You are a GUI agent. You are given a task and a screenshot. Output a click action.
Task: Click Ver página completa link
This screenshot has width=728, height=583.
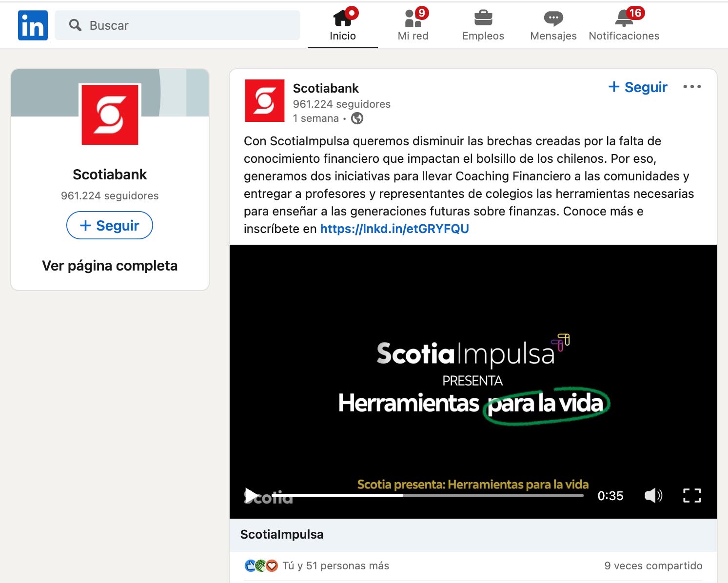pyautogui.click(x=110, y=266)
